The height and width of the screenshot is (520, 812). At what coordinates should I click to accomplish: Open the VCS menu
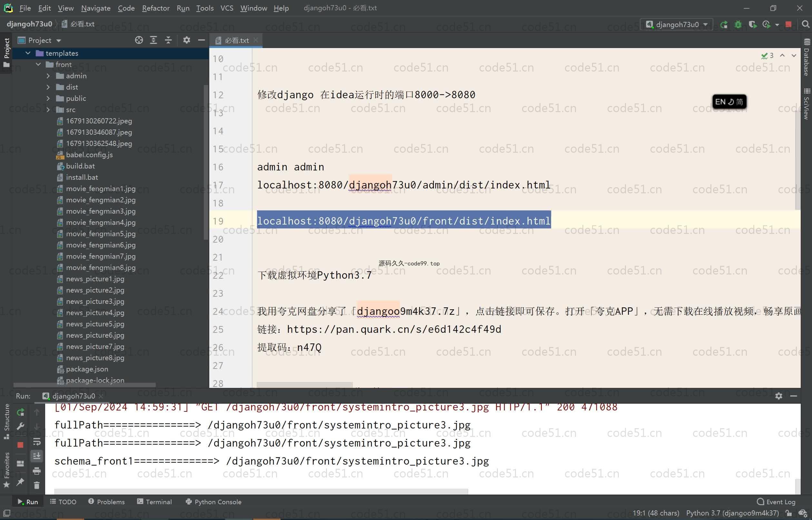tap(227, 8)
